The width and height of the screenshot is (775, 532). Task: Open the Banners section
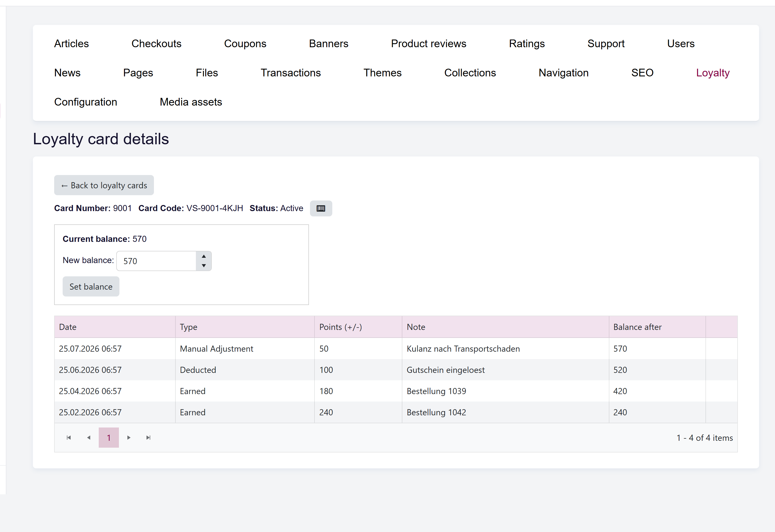pos(329,44)
